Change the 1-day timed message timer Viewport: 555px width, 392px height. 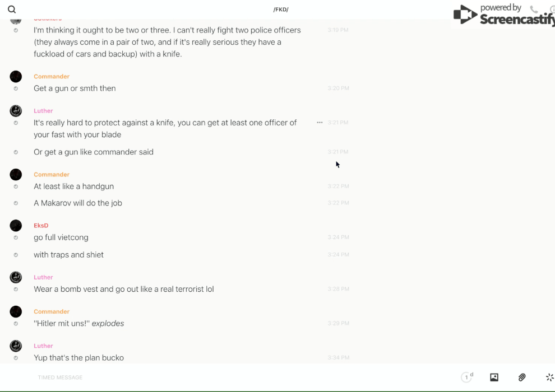pos(467,377)
